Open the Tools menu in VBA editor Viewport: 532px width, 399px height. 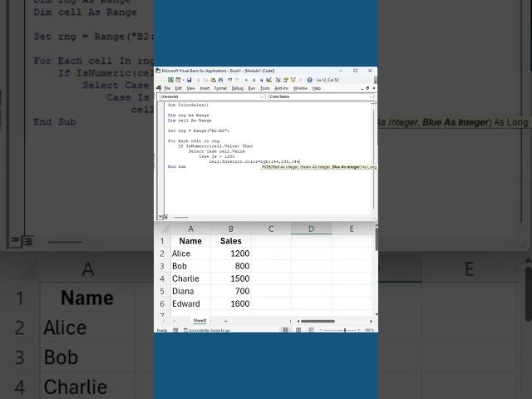[x=264, y=88]
